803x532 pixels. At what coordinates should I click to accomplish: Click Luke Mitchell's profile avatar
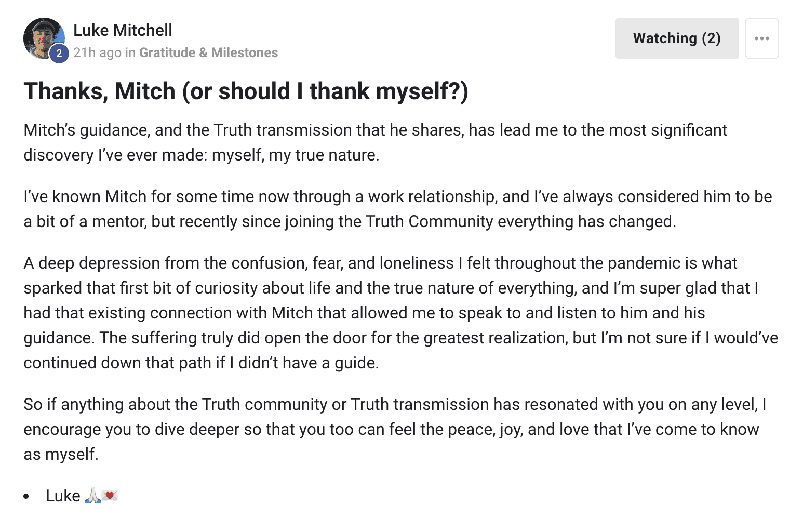(x=42, y=36)
